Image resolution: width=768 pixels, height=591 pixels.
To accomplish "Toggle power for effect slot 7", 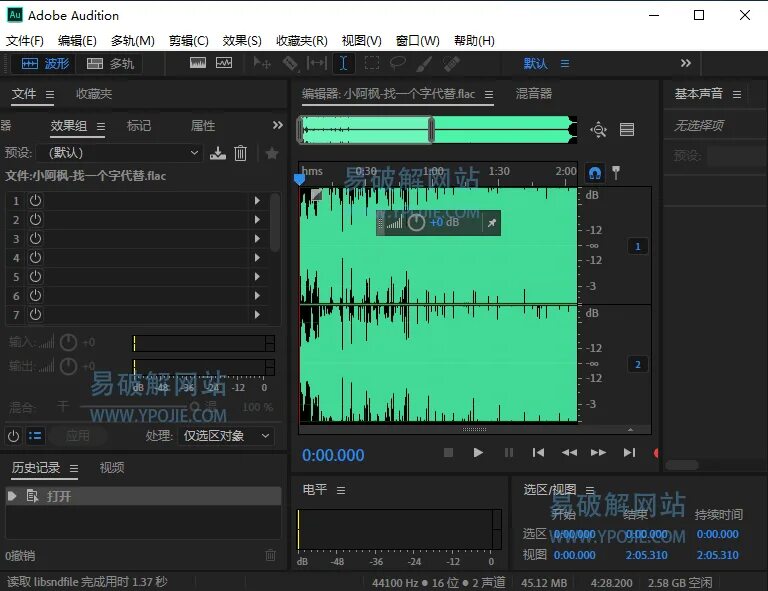I will click(x=35, y=314).
